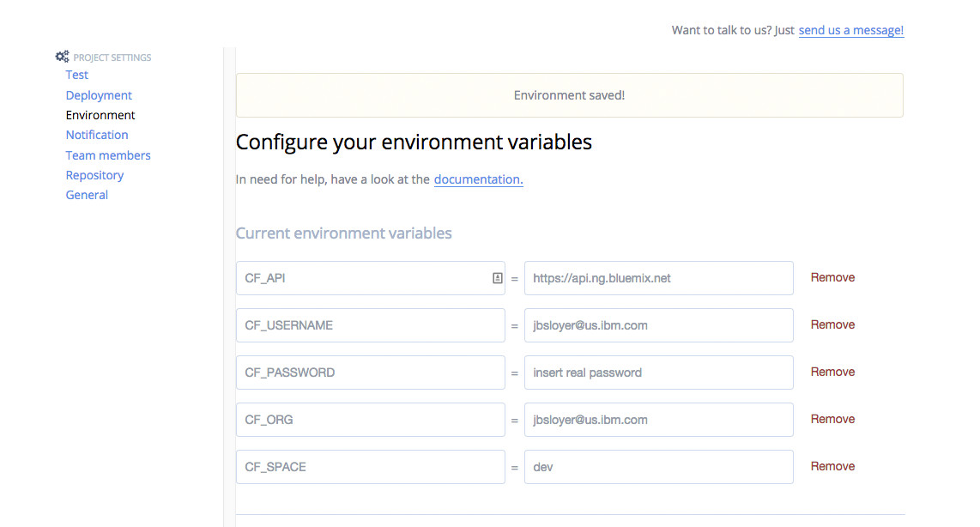Focus the CF_PASSWORD value input field
The image size is (980, 527).
[x=658, y=373]
